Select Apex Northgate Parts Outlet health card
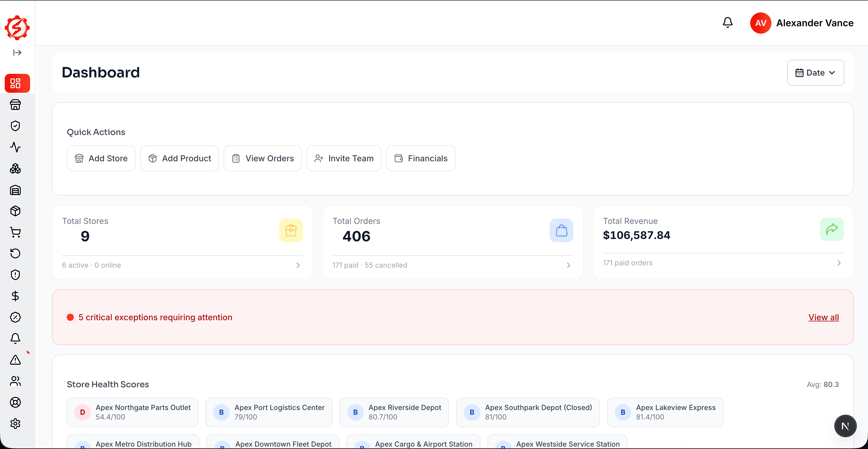The image size is (868, 449). tap(133, 412)
